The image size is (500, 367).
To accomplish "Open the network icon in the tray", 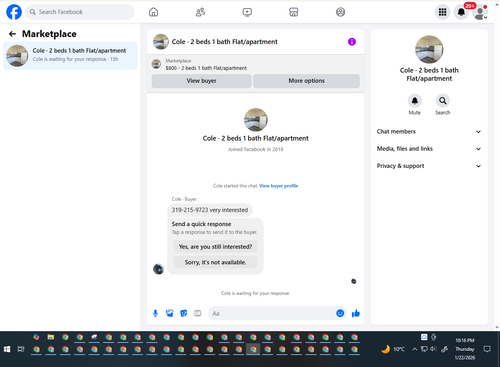I will coord(424,349).
